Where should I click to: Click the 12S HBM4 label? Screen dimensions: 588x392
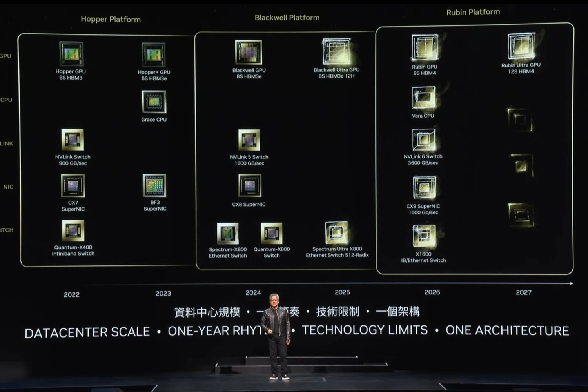click(x=521, y=71)
